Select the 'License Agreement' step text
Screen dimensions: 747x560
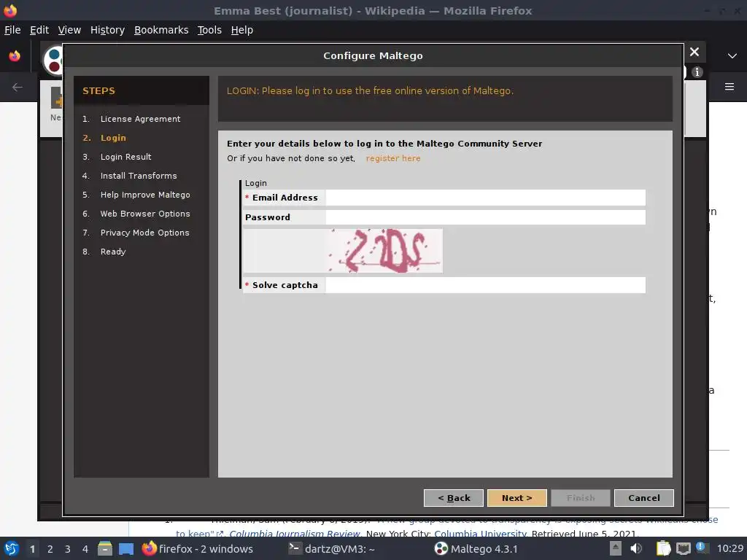point(140,119)
